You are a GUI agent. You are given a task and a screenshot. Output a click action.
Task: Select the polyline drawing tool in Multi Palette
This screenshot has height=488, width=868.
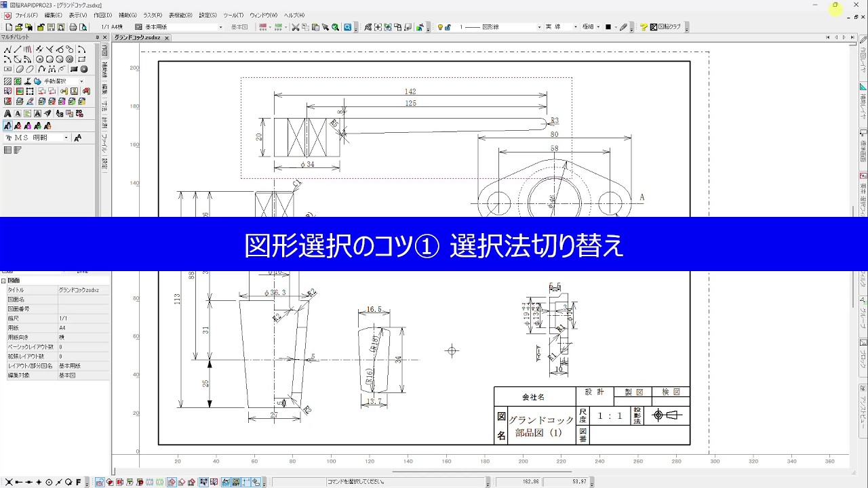point(7,49)
